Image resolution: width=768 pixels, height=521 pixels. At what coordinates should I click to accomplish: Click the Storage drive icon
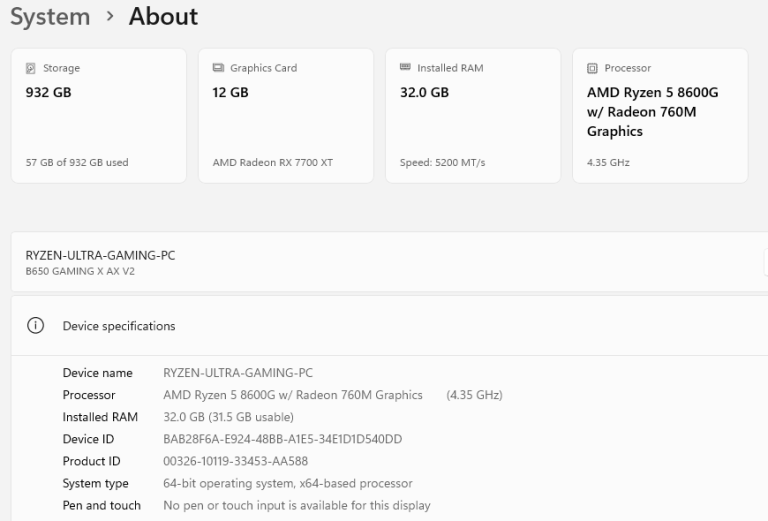(30, 68)
